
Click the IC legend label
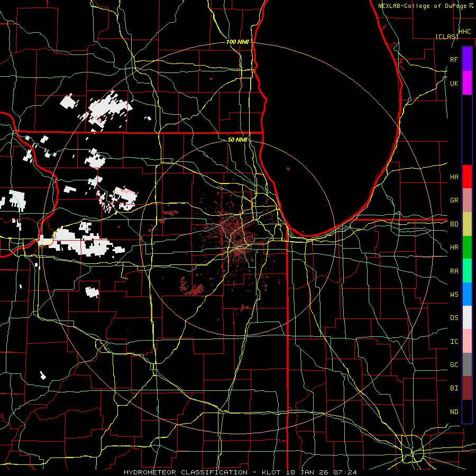click(x=454, y=342)
